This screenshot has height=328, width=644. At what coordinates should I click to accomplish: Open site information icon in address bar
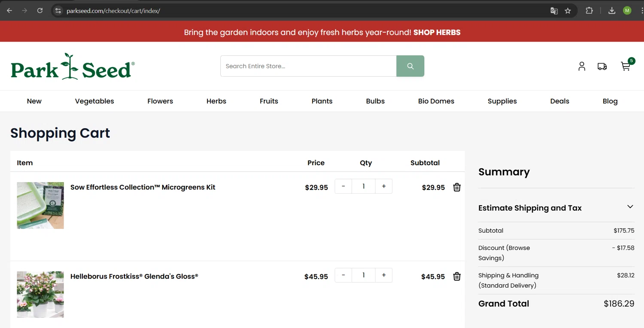(58, 11)
